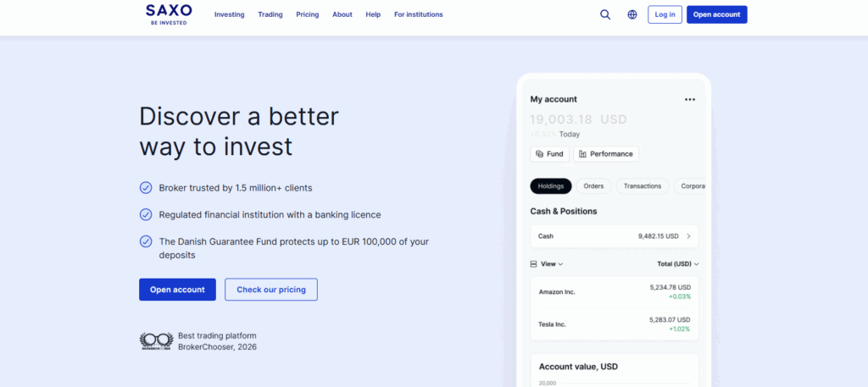Expand the Cash row chevron
This screenshot has width=868, height=387.
[688, 236]
